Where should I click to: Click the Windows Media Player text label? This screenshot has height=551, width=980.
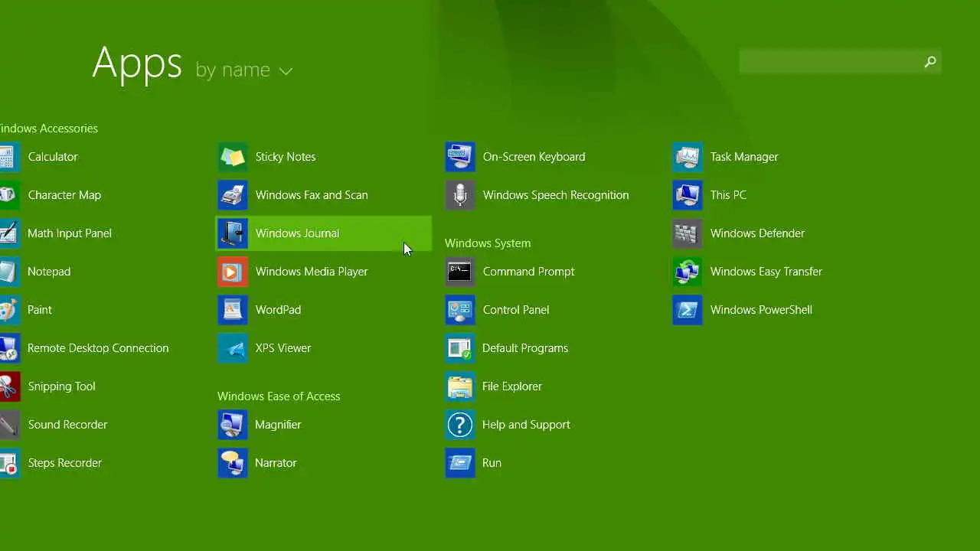[x=312, y=272]
